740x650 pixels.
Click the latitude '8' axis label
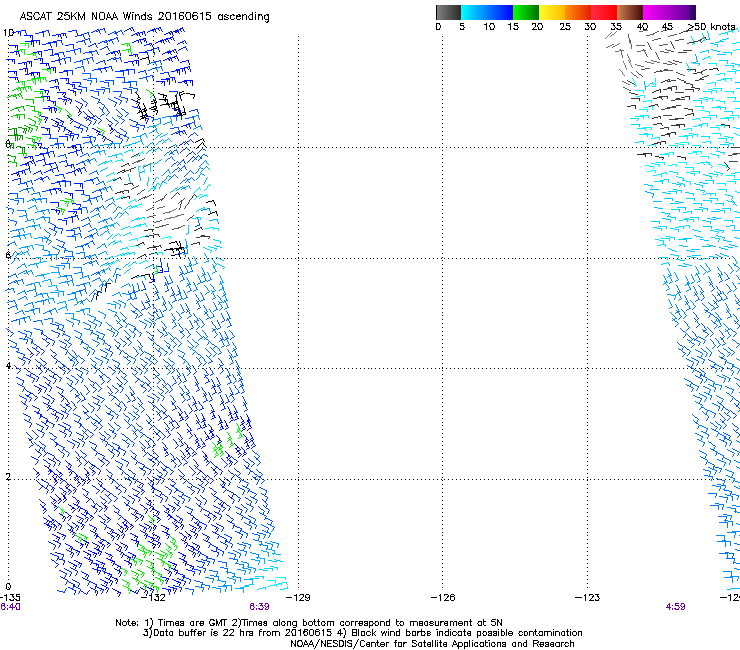(x=8, y=144)
